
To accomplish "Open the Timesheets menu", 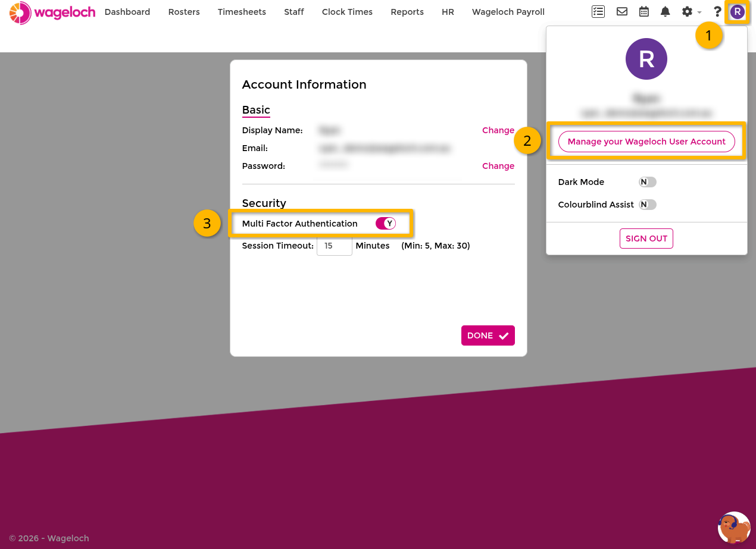I will click(242, 12).
